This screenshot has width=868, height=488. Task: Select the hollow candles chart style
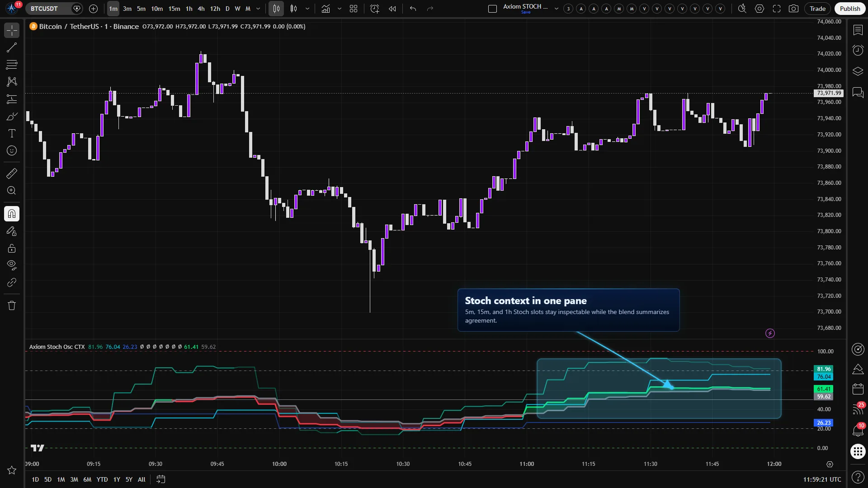point(294,9)
